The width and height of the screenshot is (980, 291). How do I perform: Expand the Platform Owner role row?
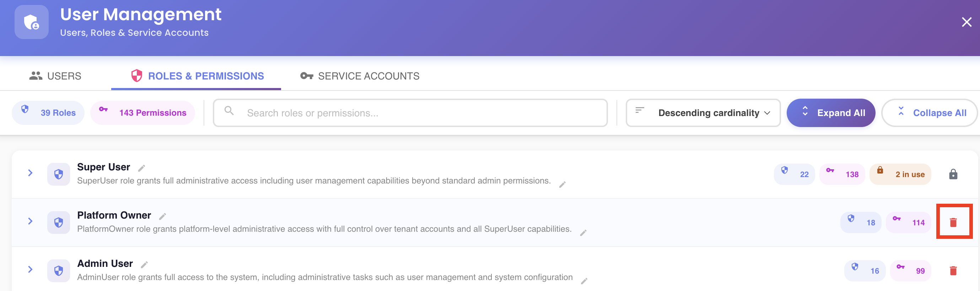pyautogui.click(x=30, y=221)
